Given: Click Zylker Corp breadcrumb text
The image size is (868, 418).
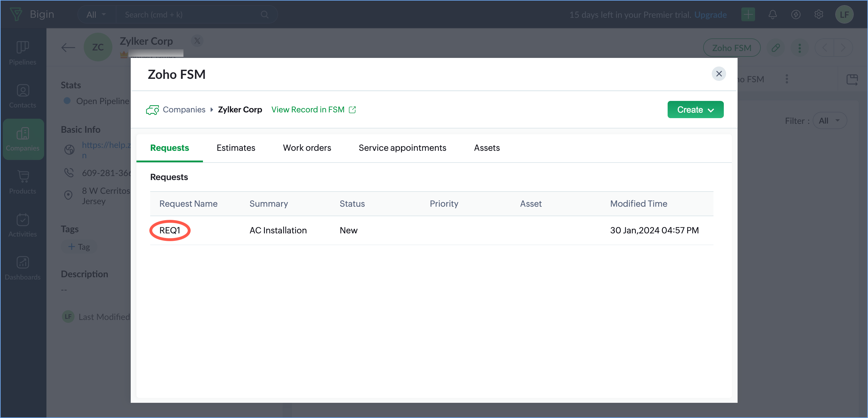Looking at the screenshot, I should 240,110.
